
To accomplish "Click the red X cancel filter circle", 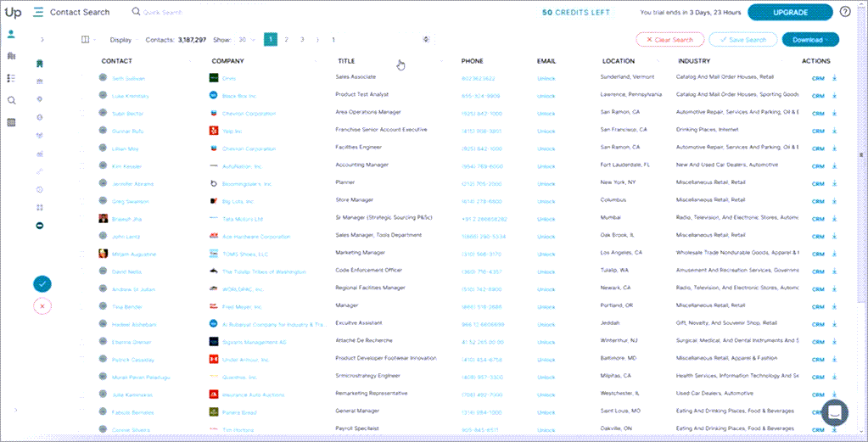I will coord(42,306).
